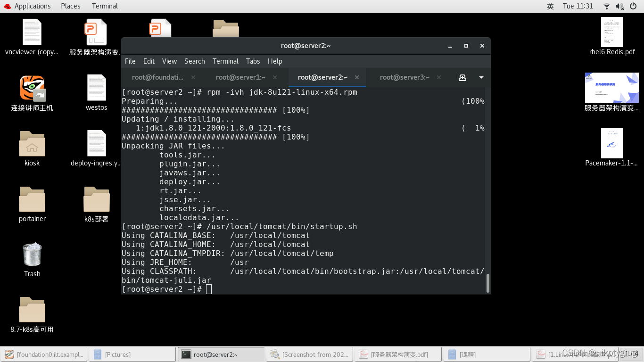Select the [Screenshot from 202...] taskbar entry
Image resolution: width=644 pixels, height=362 pixels.
tap(310, 354)
